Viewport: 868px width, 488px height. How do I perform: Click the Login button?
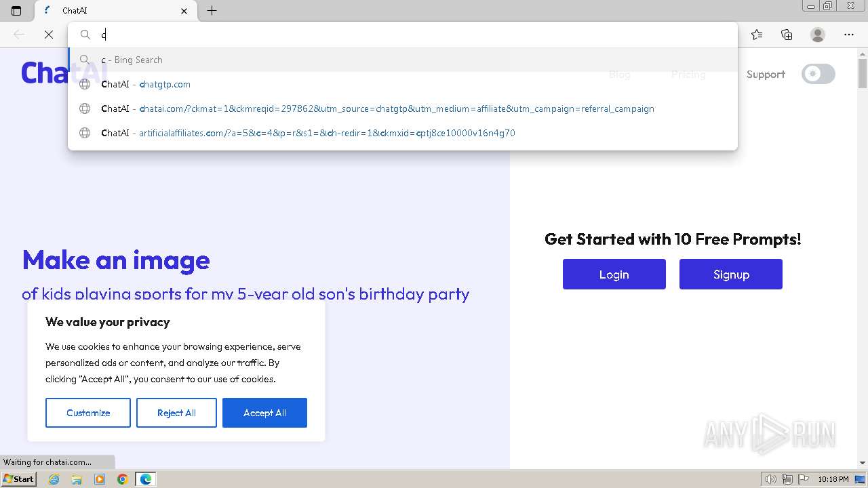[614, 274]
